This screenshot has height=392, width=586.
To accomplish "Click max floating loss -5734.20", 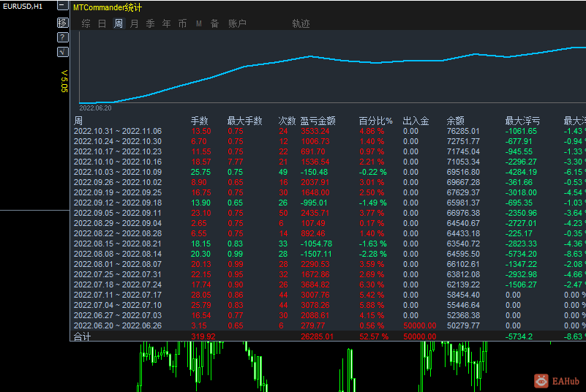I will click(521, 254).
